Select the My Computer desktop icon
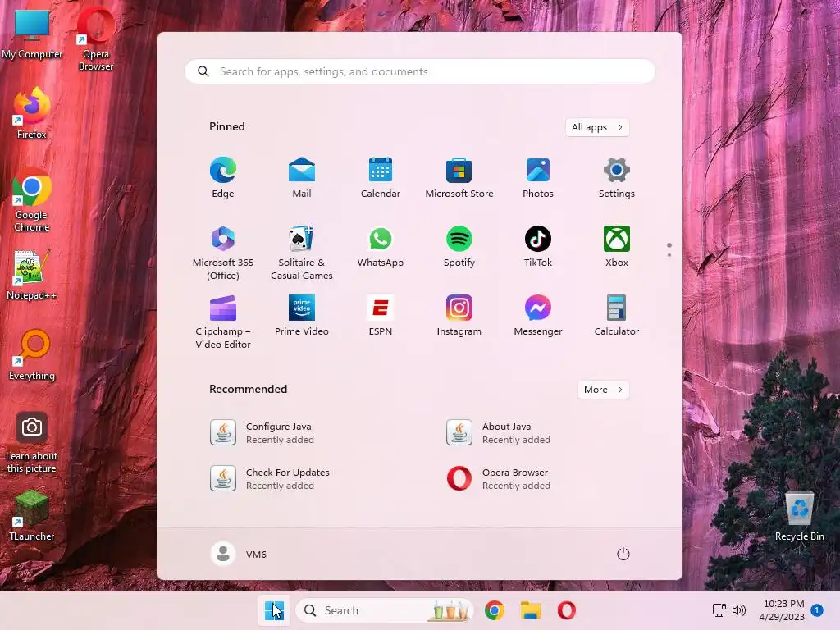 click(x=32, y=33)
